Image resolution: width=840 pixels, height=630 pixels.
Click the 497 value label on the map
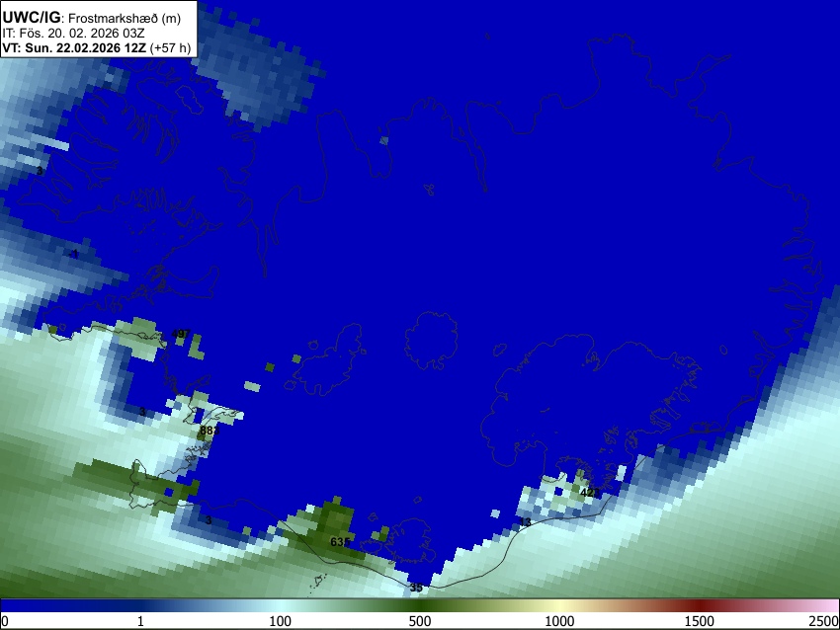click(x=181, y=334)
